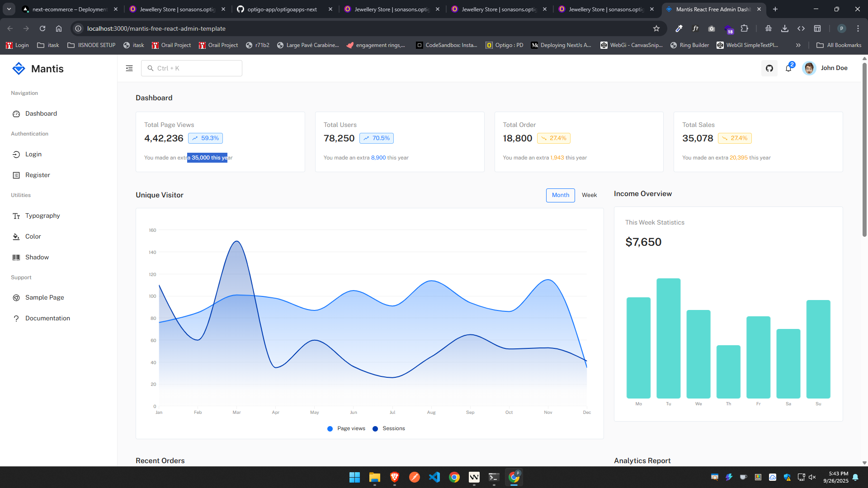Click the sidebar collapse hamburger icon
Image resolution: width=868 pixels, height=488 pixels.
(129, 68)
